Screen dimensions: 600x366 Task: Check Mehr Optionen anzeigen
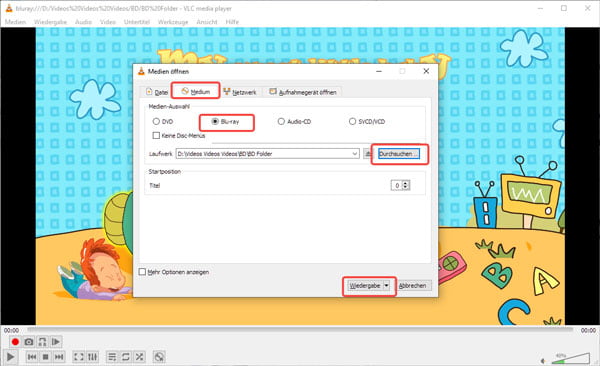[142, 272]
